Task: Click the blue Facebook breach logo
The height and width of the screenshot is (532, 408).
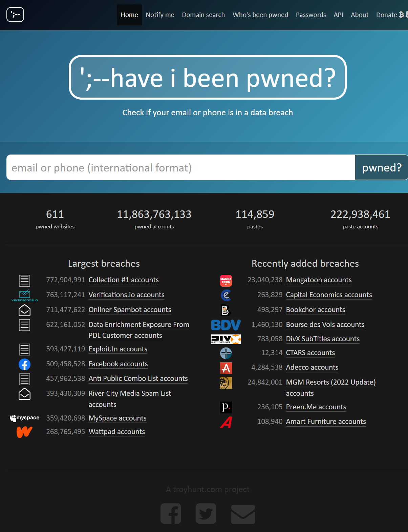Action: pyautogui.click(x=24, y=364)
